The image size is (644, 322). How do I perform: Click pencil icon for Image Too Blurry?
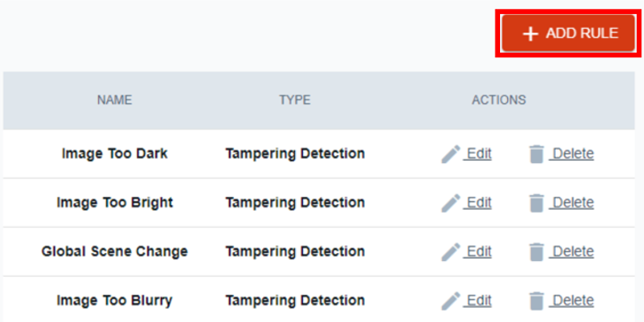pyautogui.click(x=451, y=301)
